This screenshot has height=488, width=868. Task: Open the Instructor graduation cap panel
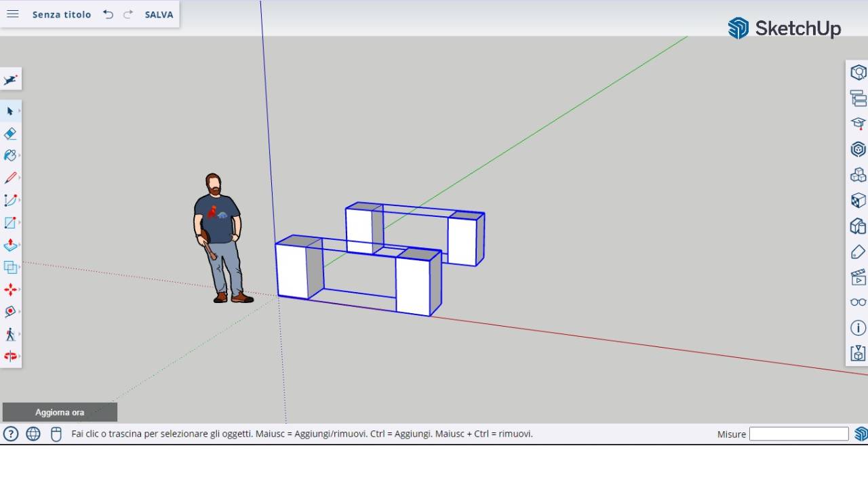click(x=858, y=123)
